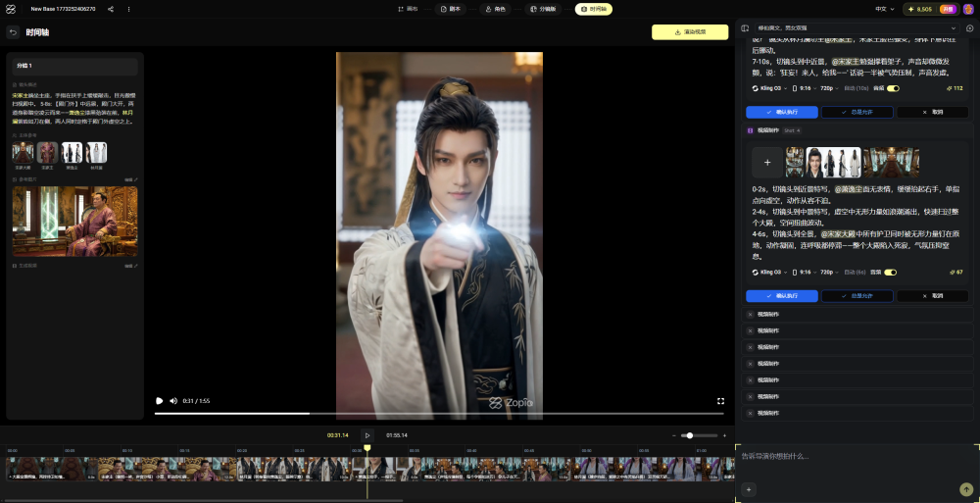980x503 pixels.
Task: Click the back arrow next to 时间轴 heading
Action: coord(13,32)
